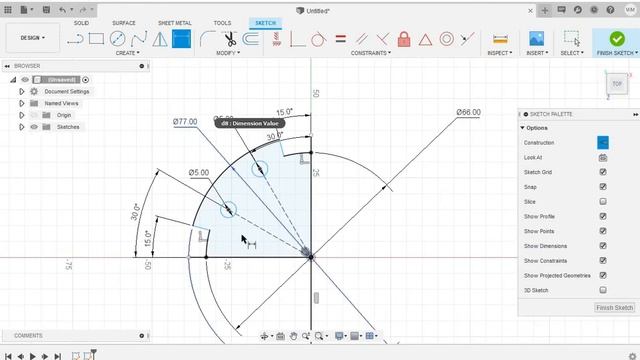The width and height of the screenshot is (640, 360).
Task: Apply the Tangent constraint
Action: point(318,39)
